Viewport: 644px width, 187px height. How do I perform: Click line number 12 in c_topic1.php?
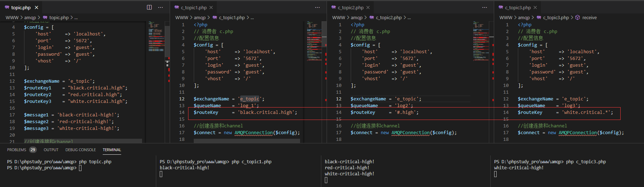tap(182, 99)
